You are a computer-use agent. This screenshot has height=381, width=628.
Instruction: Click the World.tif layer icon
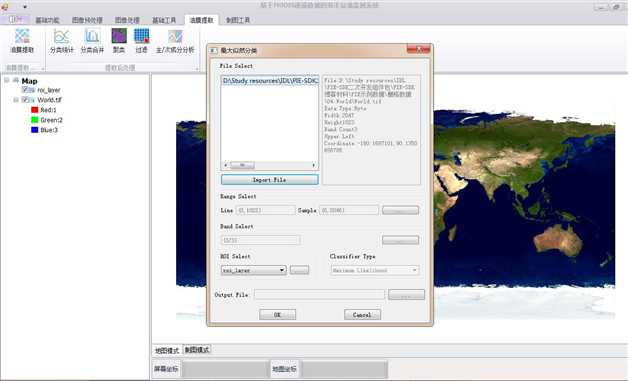(32, 100)
